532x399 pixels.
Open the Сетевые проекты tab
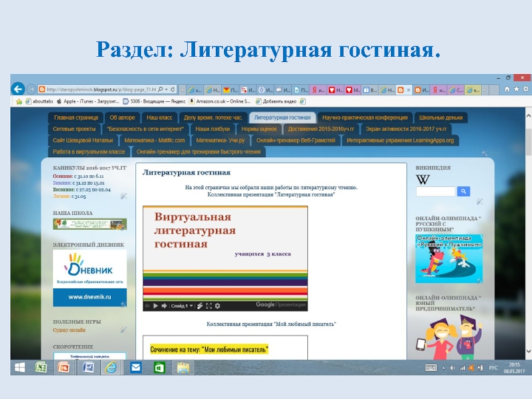(x=74, y=129)
